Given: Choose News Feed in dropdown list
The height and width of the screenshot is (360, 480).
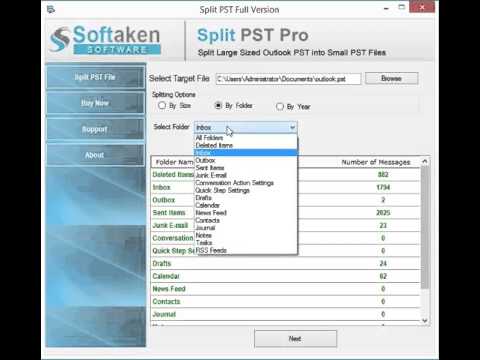Looking at the screenshot, I should click(246, 213).
